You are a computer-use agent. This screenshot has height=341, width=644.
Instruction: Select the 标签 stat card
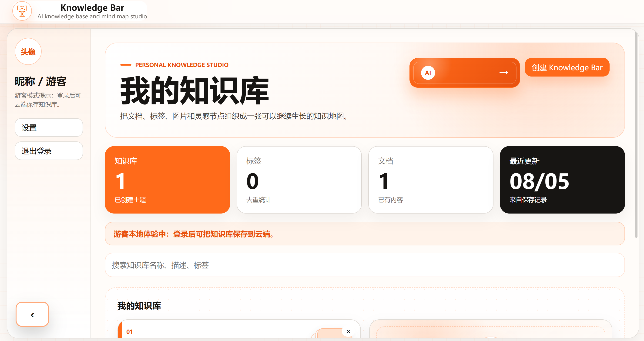pyautogui.click(x=299, y=180)
